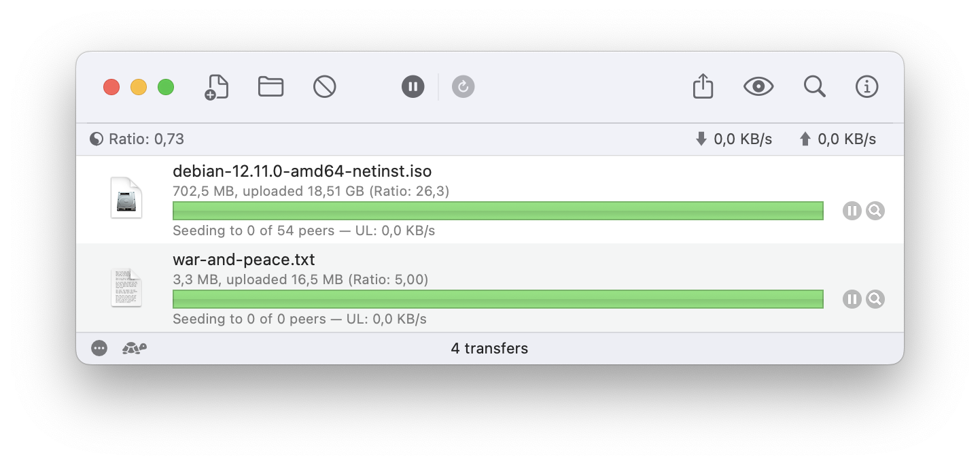The image size is (980, 465).
Task: Toggle turtle speed limit mode
Action: [135, 349]
